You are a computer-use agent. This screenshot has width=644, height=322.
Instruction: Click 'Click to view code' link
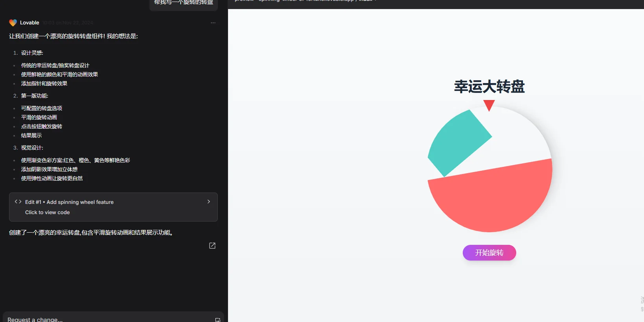[48, 212]
